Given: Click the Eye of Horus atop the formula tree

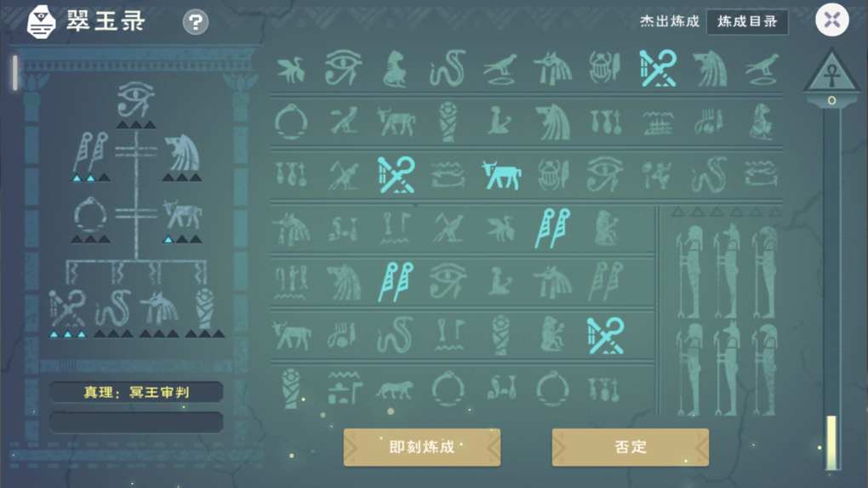Looking at the screenshot, I should pyautogui.click(x=135, y=99).
